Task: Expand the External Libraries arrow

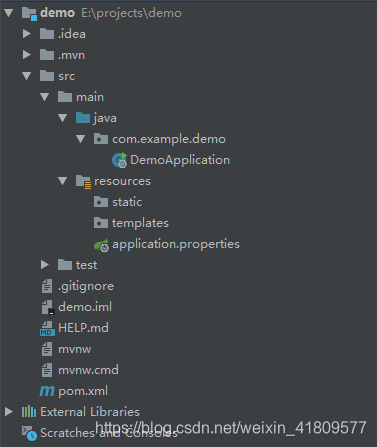Action: [x=9, y=412]
